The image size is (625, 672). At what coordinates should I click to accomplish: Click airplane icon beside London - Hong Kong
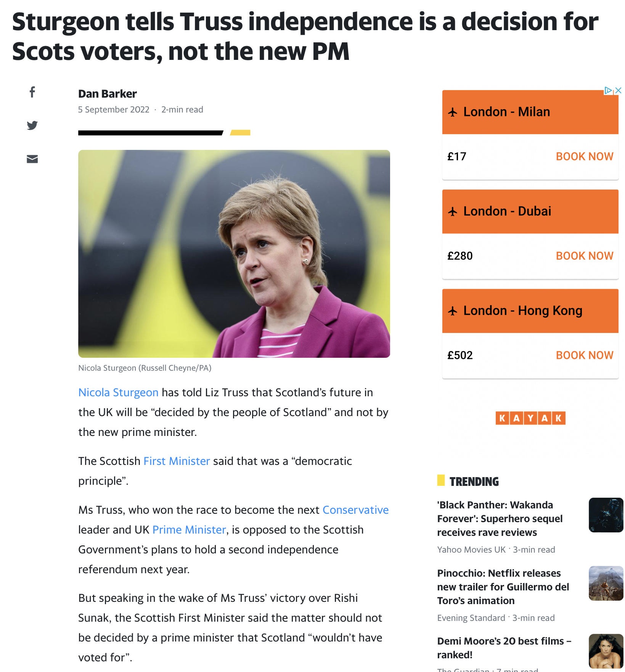[453, 311]
